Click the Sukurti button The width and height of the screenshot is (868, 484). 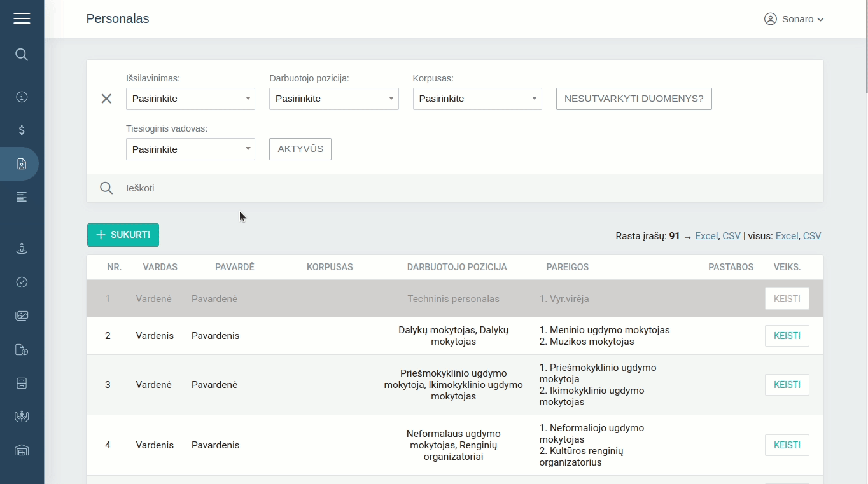click(x=123, y=235)
